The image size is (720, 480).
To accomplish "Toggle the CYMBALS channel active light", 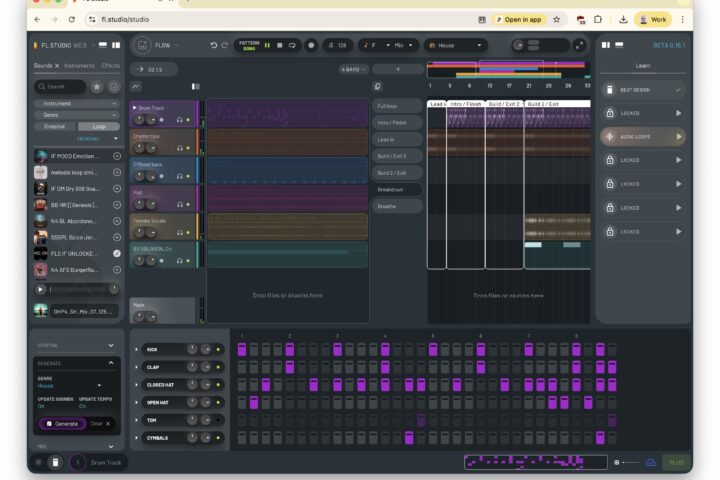I will click(x=218, y=438).
